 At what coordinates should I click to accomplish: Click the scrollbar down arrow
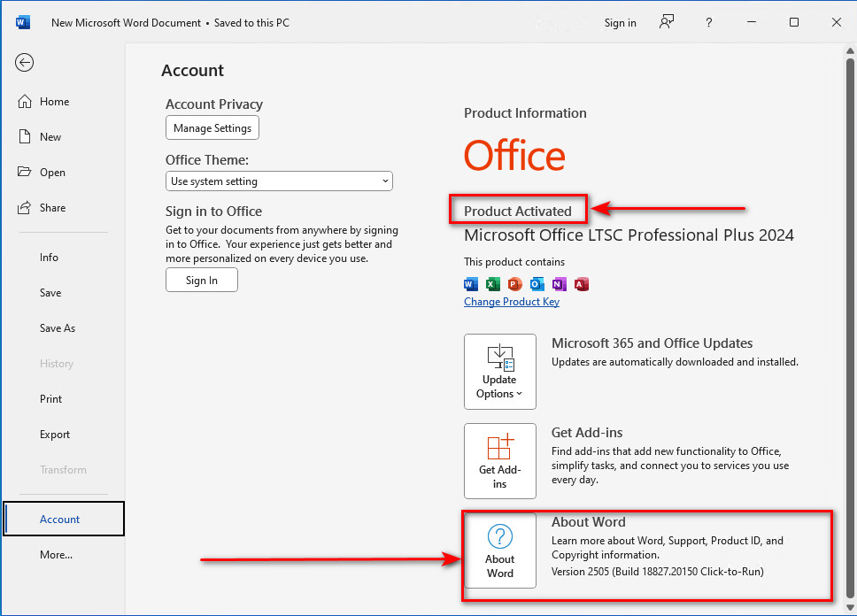[x=850, y=607]
